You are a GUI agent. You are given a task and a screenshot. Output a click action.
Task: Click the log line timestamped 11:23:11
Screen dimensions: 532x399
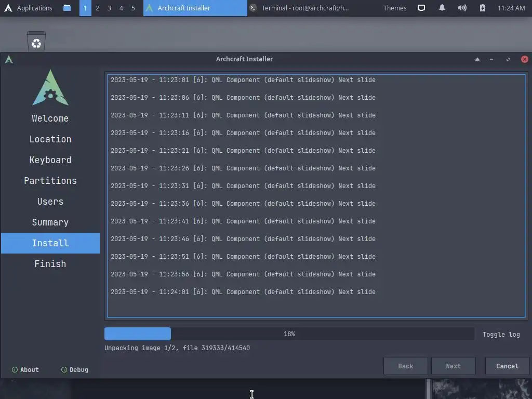point(243,115)
